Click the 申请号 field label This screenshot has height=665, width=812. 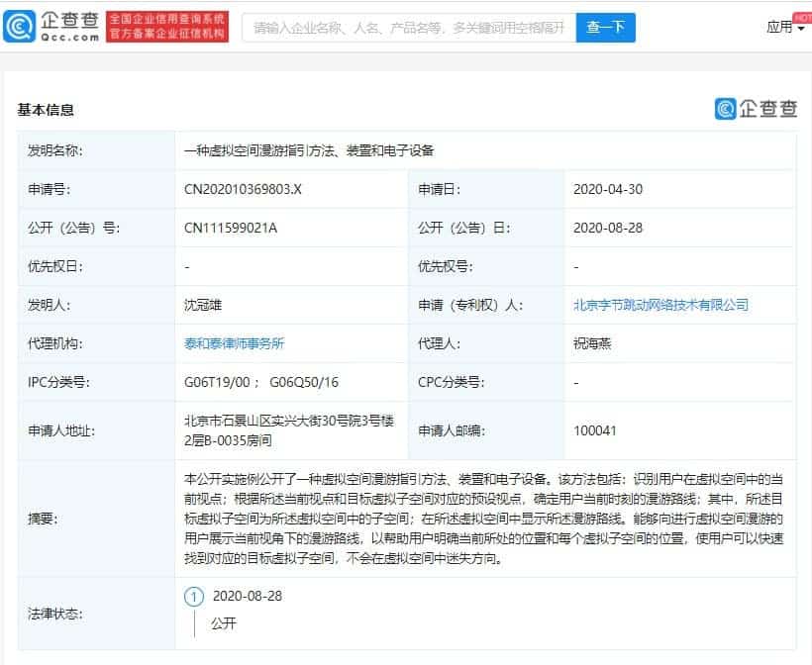[x=49, y=189]
